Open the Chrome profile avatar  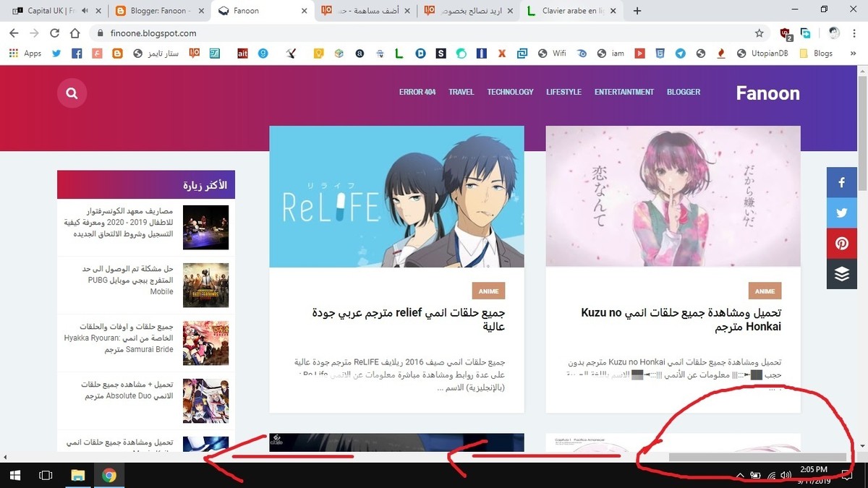pos(834,33)
